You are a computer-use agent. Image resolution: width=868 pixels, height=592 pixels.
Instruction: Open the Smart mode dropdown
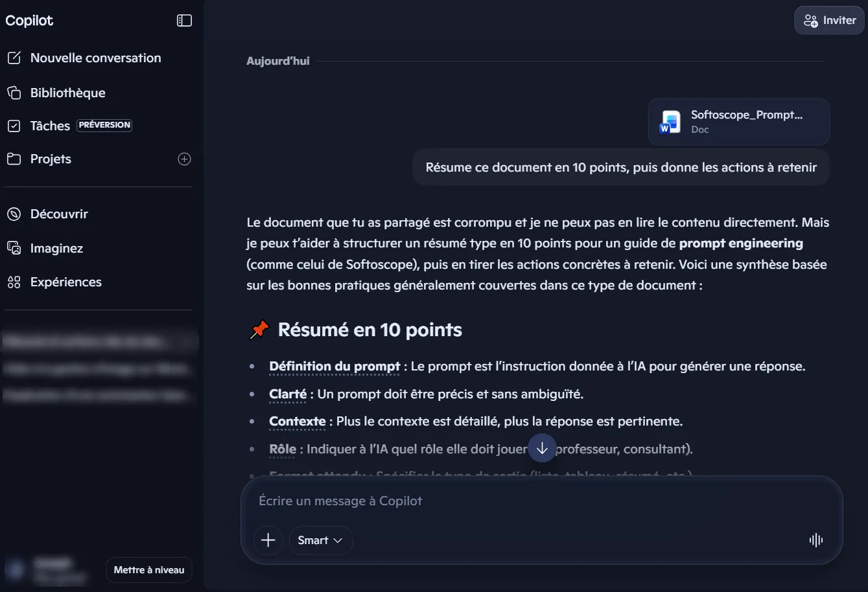click(320, 540)
